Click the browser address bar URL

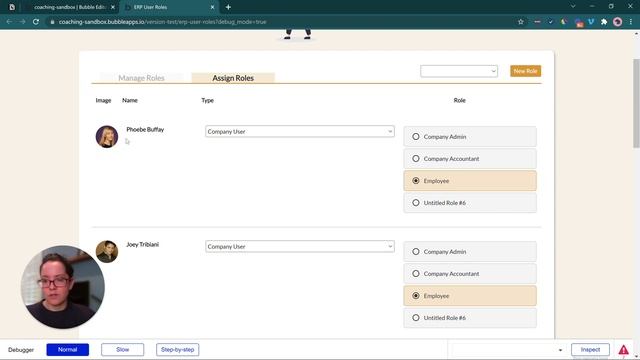click(x=162, y=22)
